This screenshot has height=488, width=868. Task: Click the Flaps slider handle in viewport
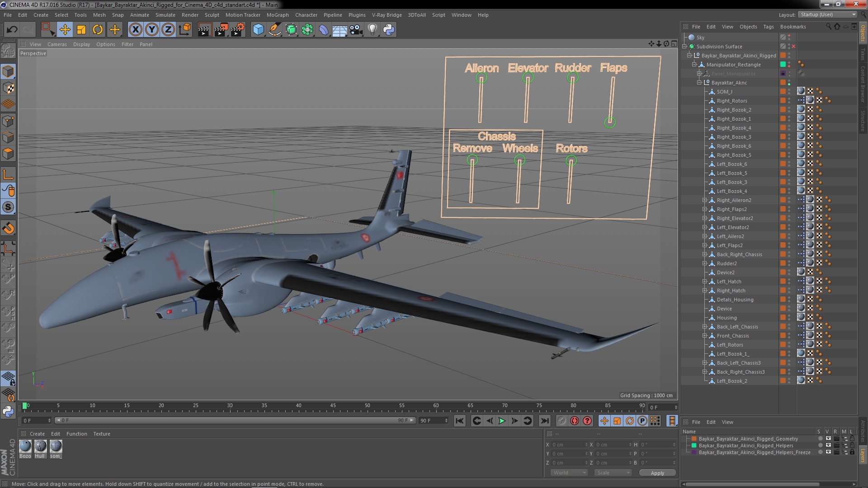pyautogui.click(x=610, y=122)
